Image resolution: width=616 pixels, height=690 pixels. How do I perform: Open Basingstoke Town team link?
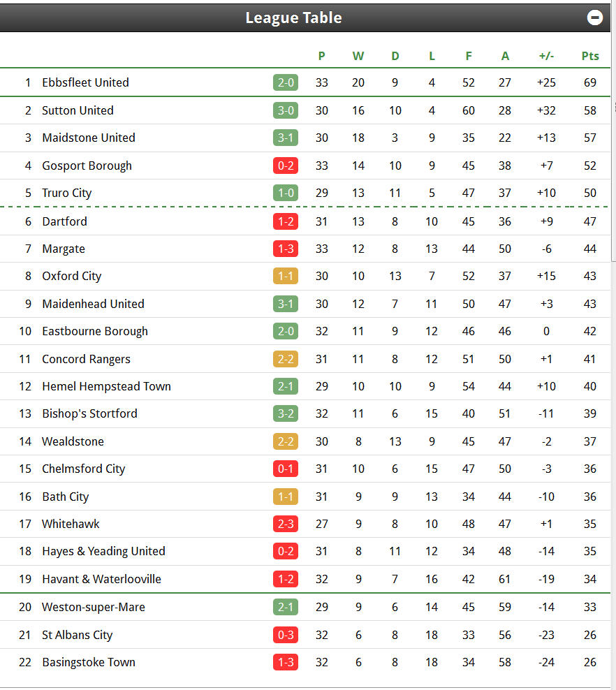click(x=89, y=663)
